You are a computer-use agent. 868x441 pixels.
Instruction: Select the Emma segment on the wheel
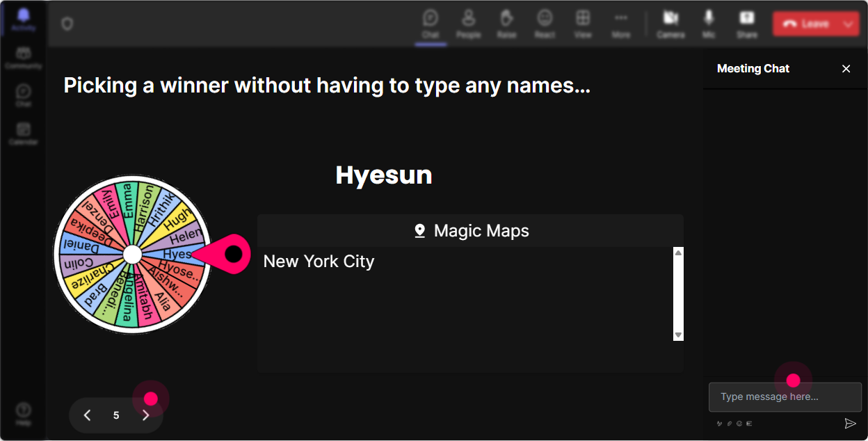pos(127,202)
